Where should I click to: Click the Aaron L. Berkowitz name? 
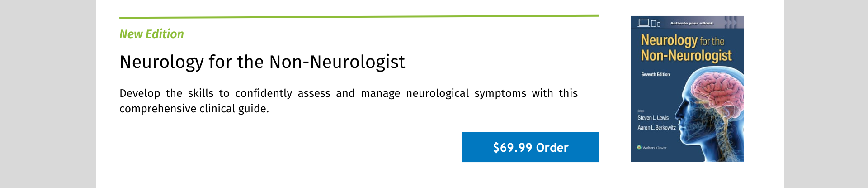point(656,128)
